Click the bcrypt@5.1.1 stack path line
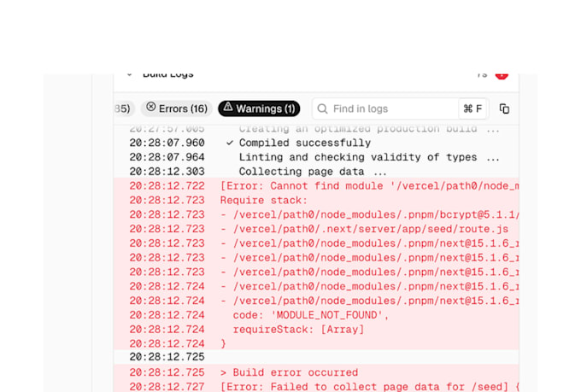Viewport: 581px width, 392px height. [316, 214]
